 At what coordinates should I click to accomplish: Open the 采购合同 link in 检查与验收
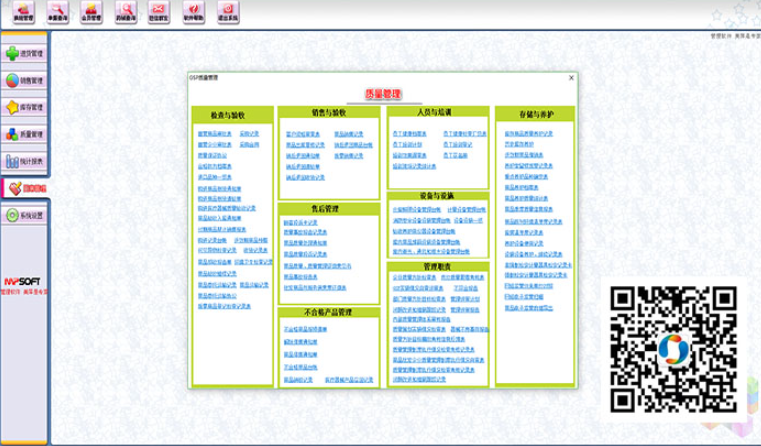click(x=249, y=145)
